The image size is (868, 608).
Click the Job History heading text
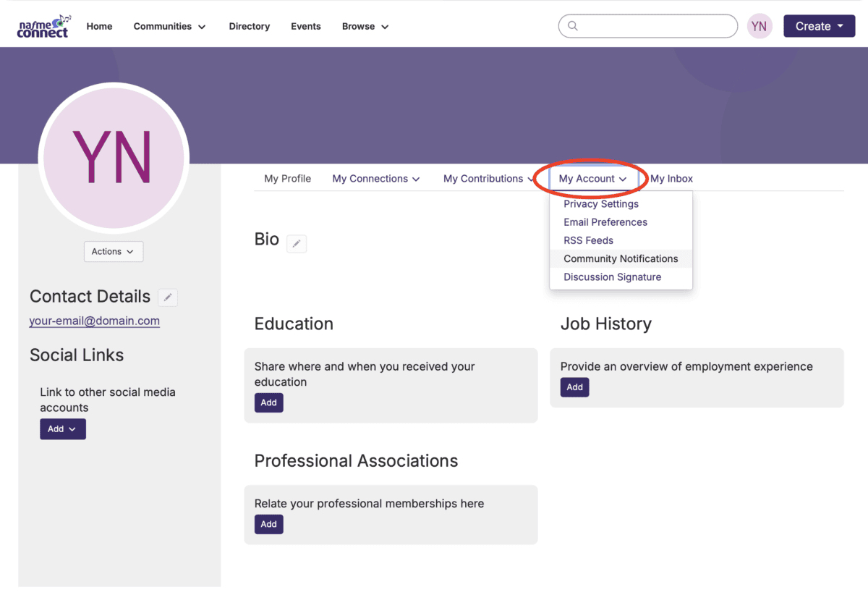pos(606,324)
